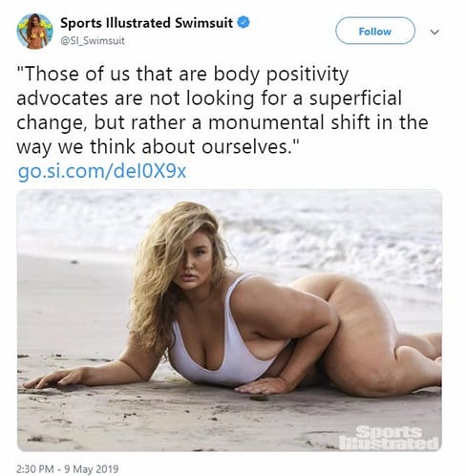This screenshot has height=476, width=466.
Task: Click the blue verified badge icon
Action: (244, 22)
